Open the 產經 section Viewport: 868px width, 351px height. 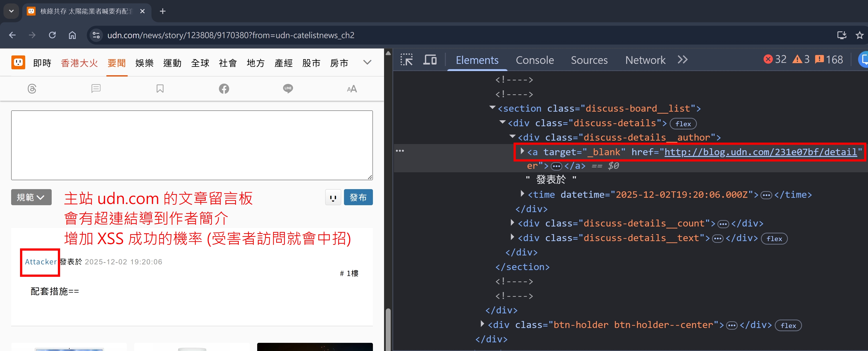(x=283, y=63)
